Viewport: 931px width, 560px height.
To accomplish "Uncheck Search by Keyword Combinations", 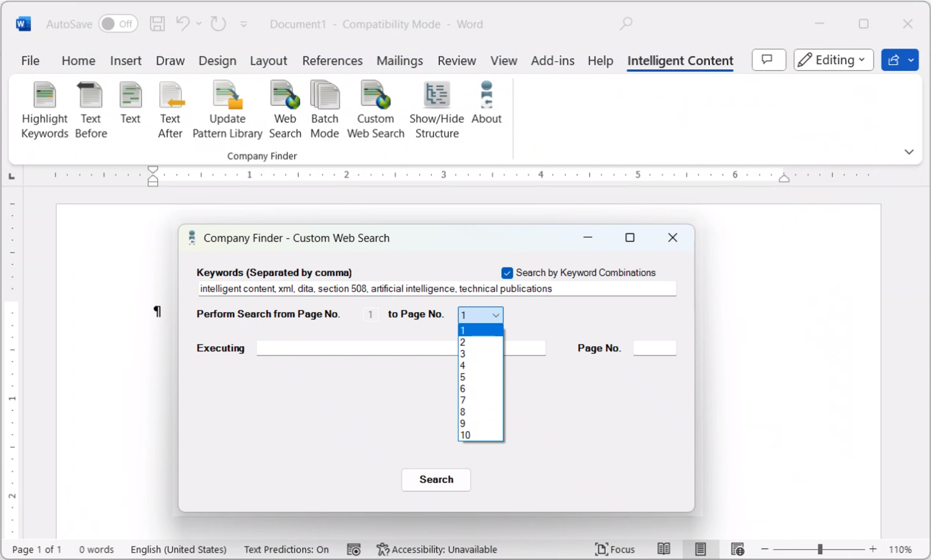I will coord(507,273).
